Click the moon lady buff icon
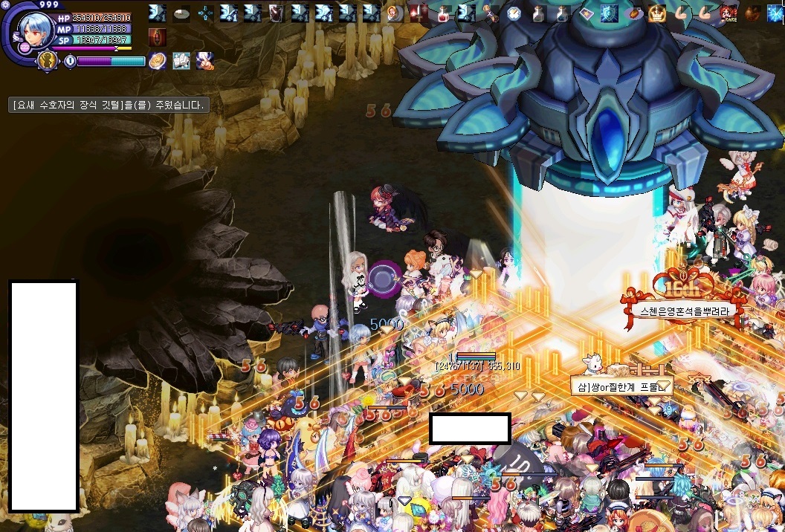 pos(395,14)
